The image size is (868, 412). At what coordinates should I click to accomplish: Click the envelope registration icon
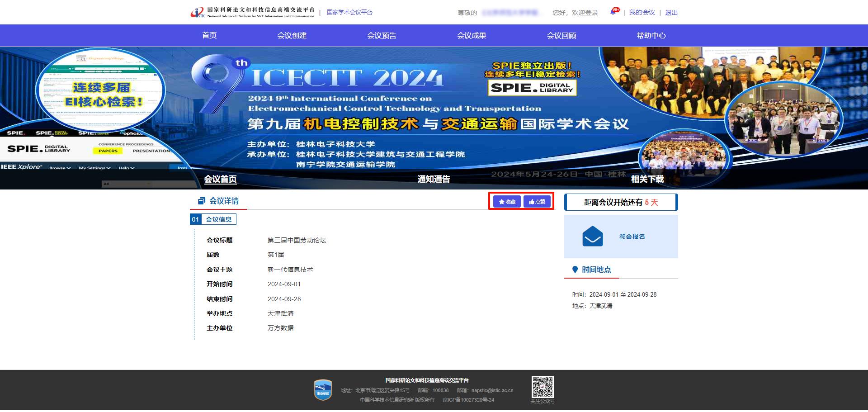coord(592,237)
